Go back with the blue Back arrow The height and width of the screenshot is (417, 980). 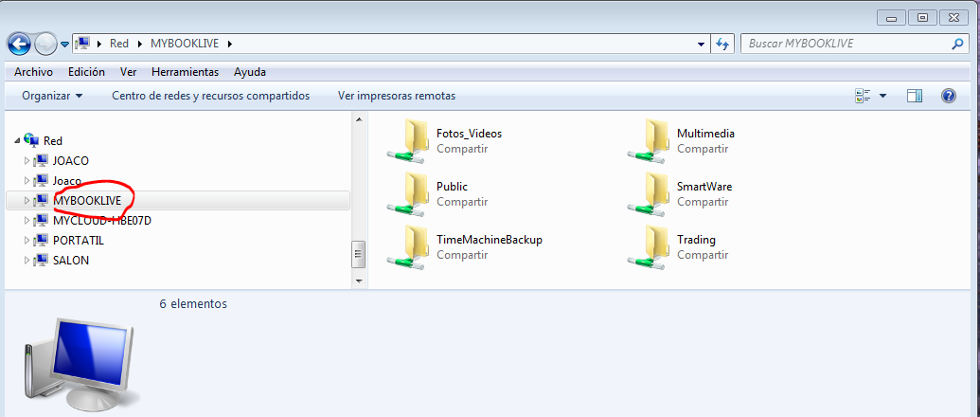(19, 44)
